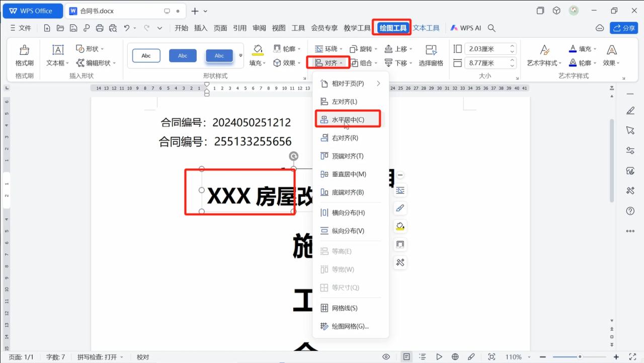Switch to the Text Tools (文本工具) tab
Screen dimensions: 644x363
tap(426, 28)
